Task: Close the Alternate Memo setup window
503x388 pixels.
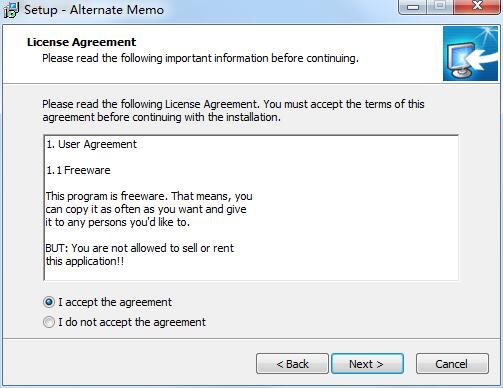Action: [x=477, y=7]
